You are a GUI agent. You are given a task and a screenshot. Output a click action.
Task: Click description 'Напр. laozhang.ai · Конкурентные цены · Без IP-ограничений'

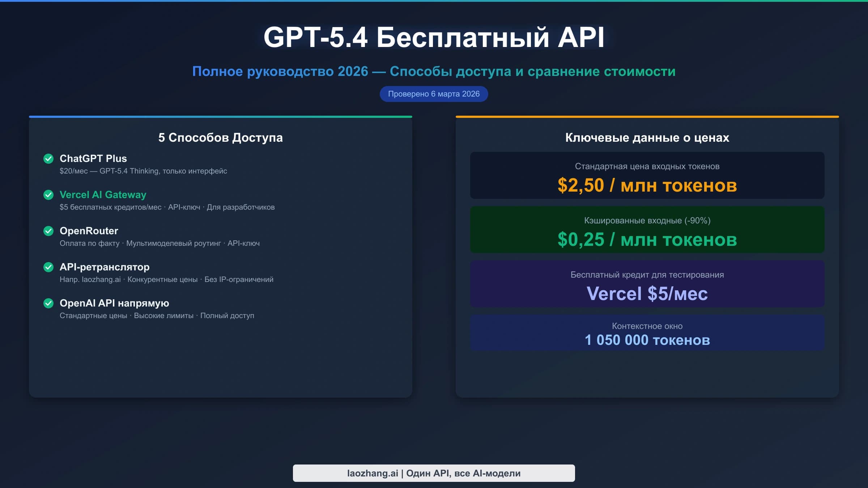pos(166,279)
